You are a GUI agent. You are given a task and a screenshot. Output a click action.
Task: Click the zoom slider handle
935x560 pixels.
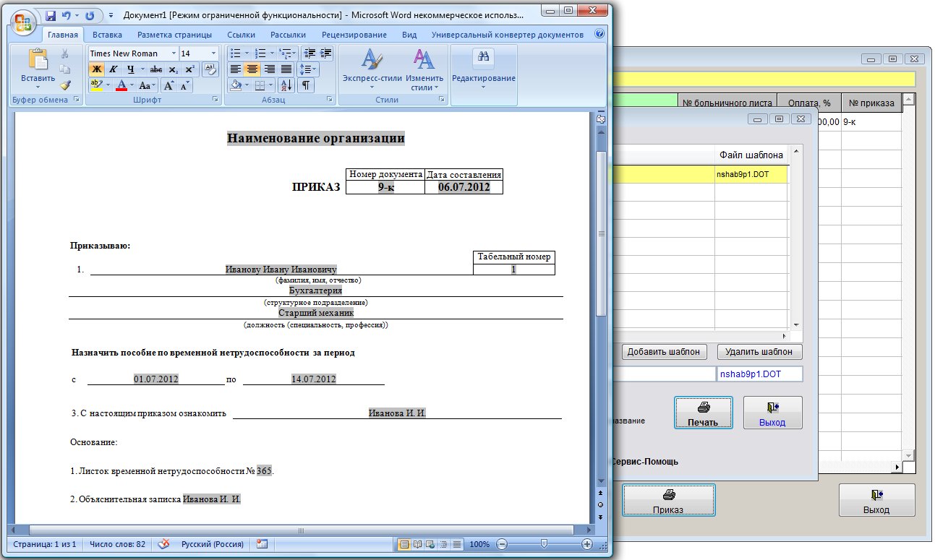tap(544, 544)
